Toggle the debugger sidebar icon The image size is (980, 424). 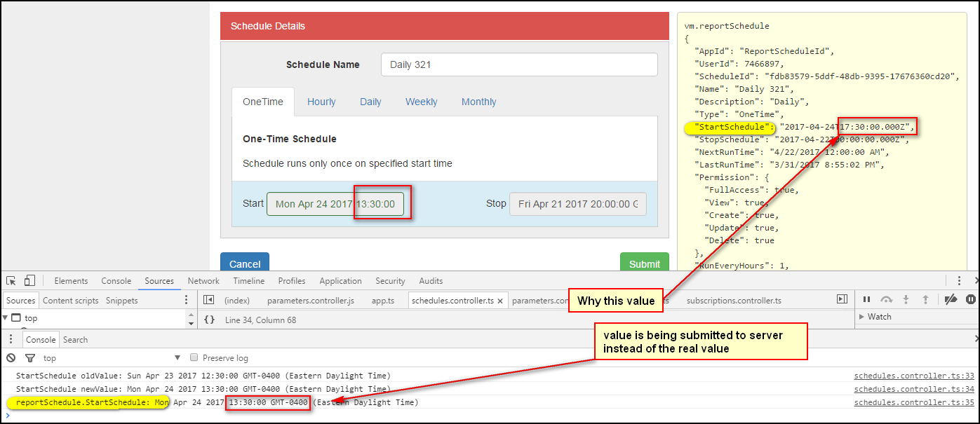(x=842, y=299)
